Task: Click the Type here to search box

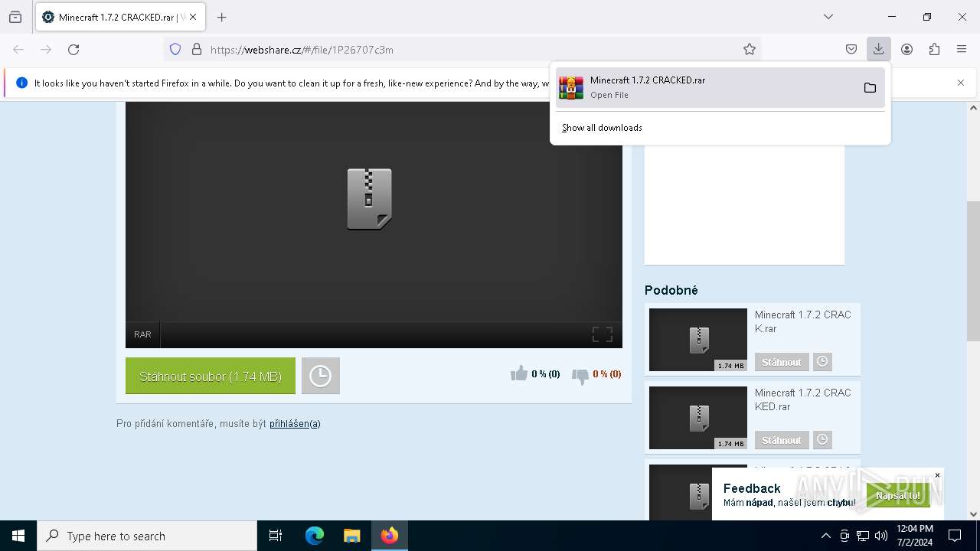Action: click(x=147, y=536)
